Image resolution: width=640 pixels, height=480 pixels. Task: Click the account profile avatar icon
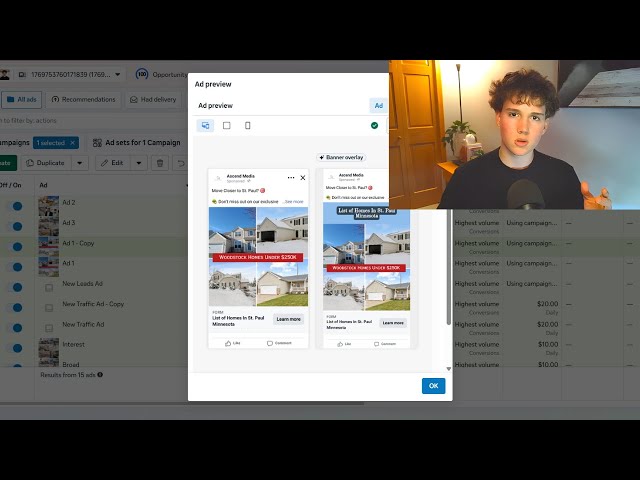(x=4, y=74)
